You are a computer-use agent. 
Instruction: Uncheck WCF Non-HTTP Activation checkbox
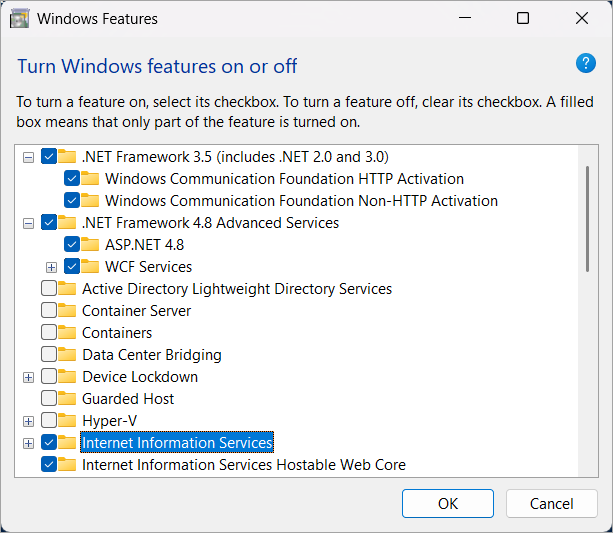pos(72,200)
